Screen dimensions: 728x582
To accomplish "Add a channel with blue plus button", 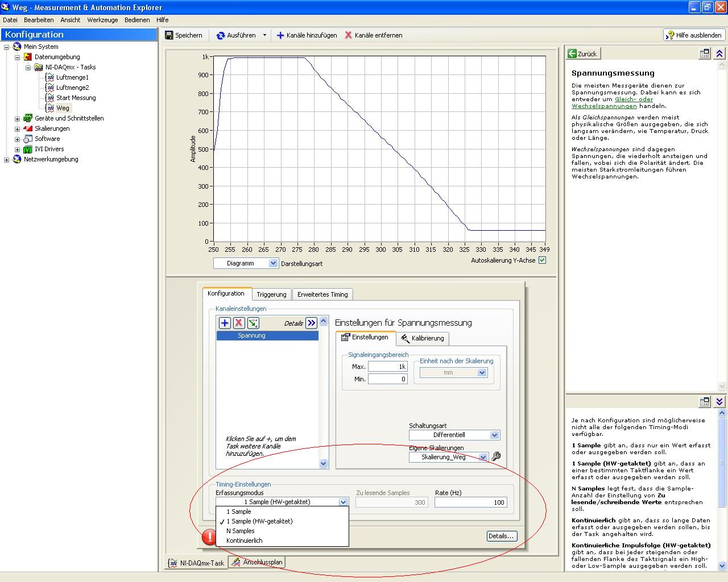I will (x=225, y=323).
